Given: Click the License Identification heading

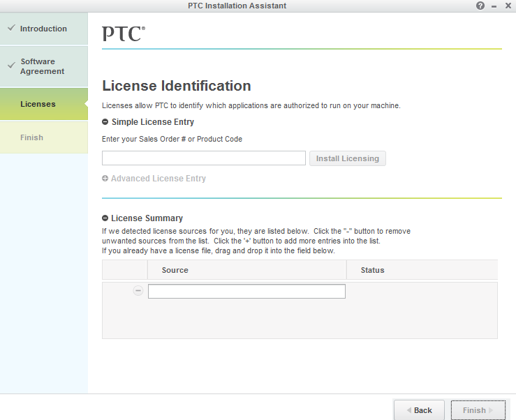Looking at the screenshot, I should [177, 86].
